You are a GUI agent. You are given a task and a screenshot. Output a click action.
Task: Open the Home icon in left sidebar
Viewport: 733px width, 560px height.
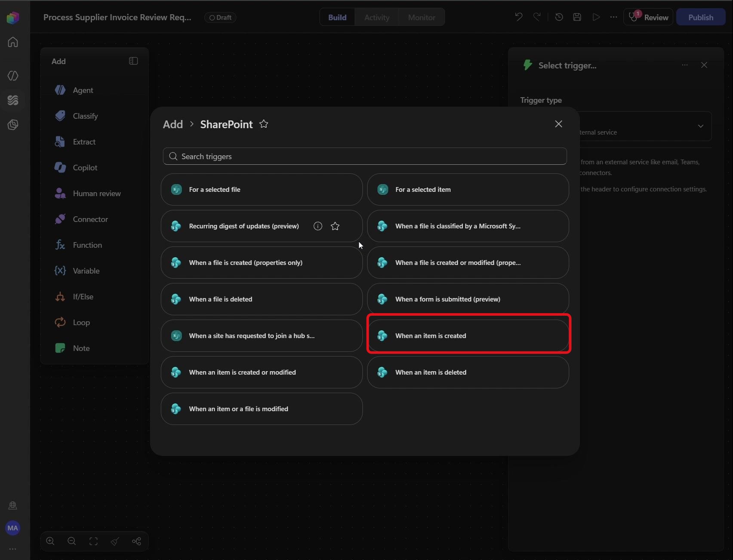pyautogui.click(x=13, y=42)
